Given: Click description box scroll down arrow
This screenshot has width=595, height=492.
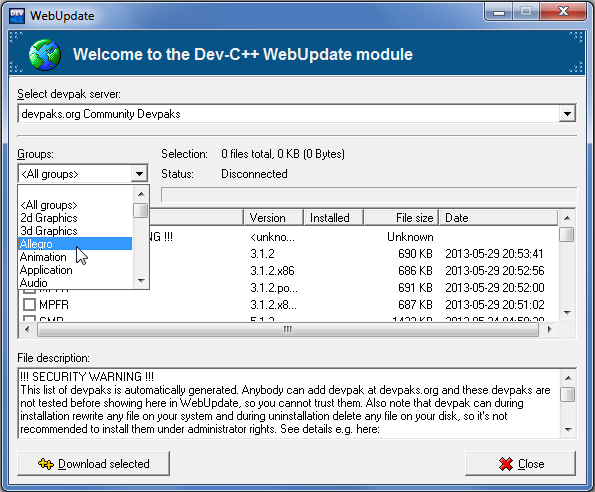Looking at the screenshot, I should [x=568, y=429].
